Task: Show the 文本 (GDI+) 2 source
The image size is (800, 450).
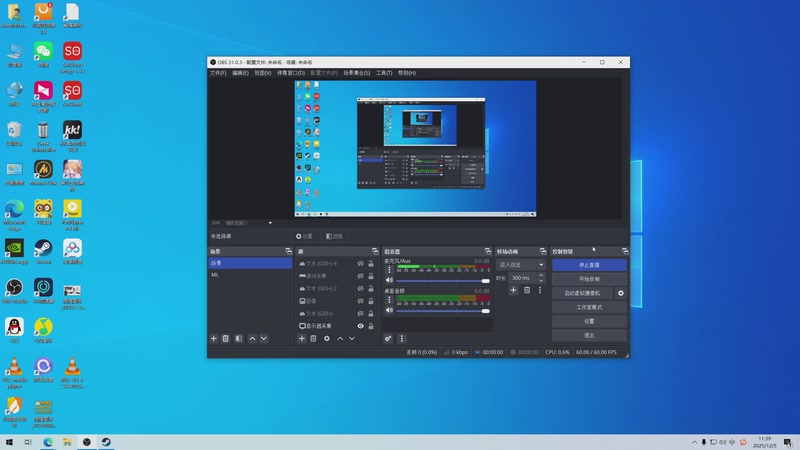Action: point(360,289)
